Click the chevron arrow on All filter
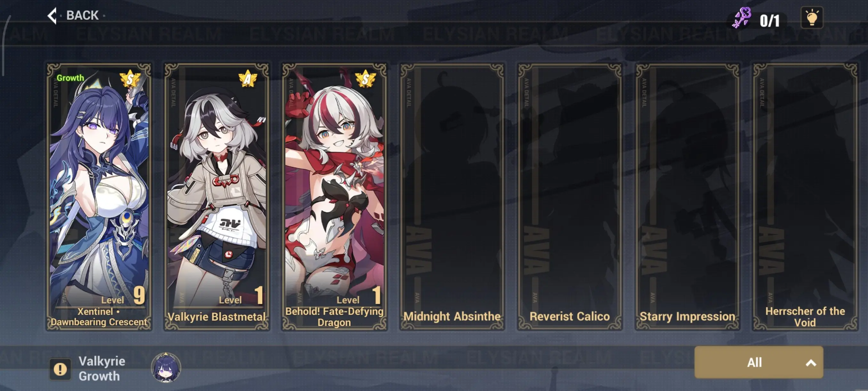The image size is (868, 391). pos(811,363)
